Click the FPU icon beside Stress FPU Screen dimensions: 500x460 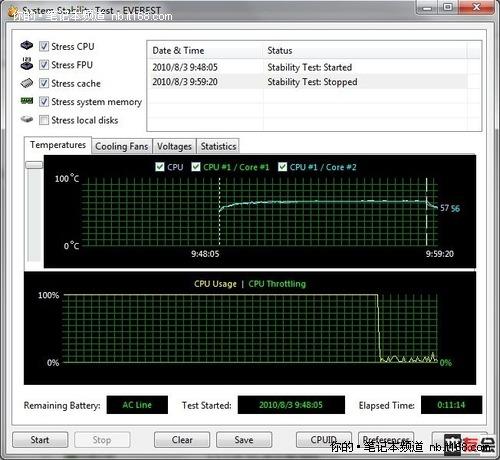(x=27, y=63)
